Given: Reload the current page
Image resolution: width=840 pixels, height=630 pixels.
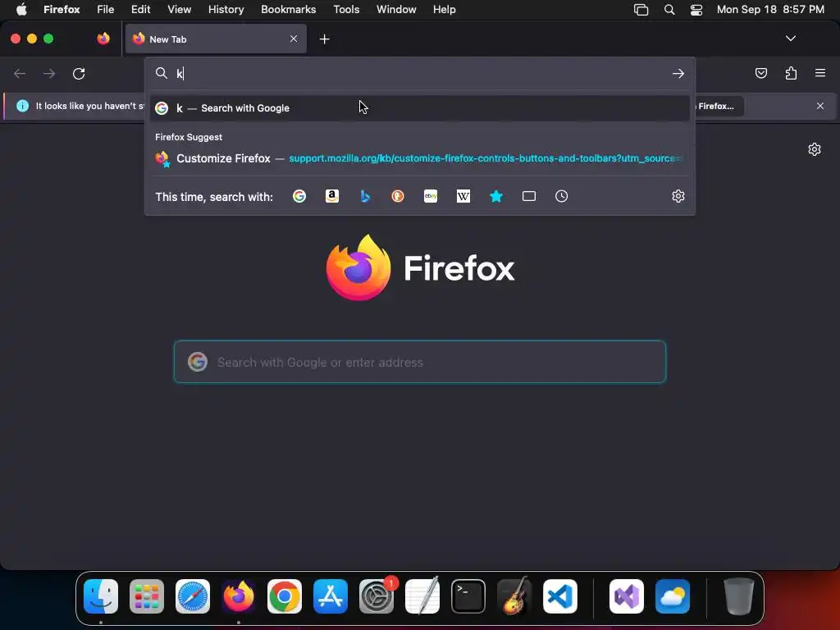Looking at the screenshot, I should [x=79, y=73].
